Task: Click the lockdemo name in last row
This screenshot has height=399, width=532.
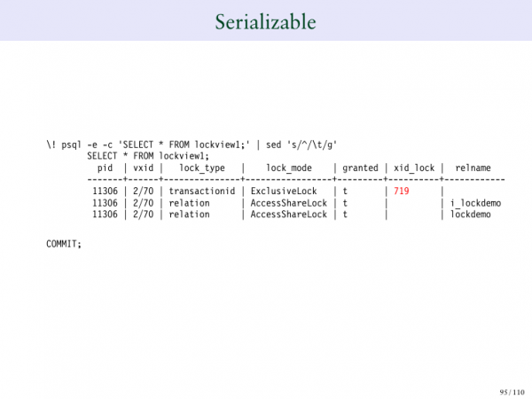Action: click(x=470, y=215)
